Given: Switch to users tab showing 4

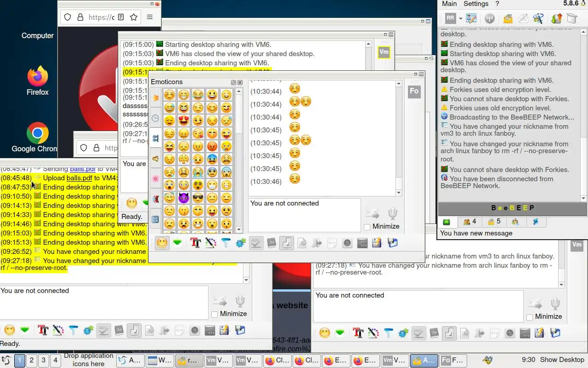Looking at the screenshot, I should coord(469,222).
